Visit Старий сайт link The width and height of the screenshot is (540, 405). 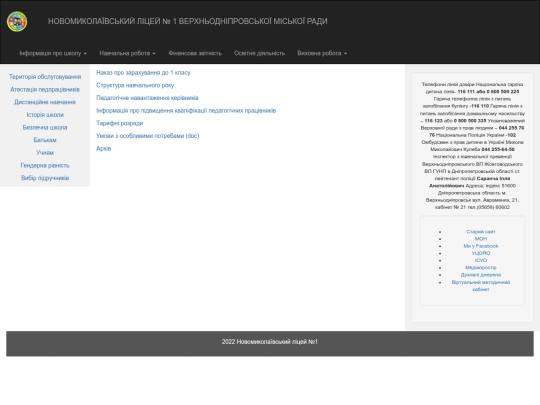click(x=481, y=231)
